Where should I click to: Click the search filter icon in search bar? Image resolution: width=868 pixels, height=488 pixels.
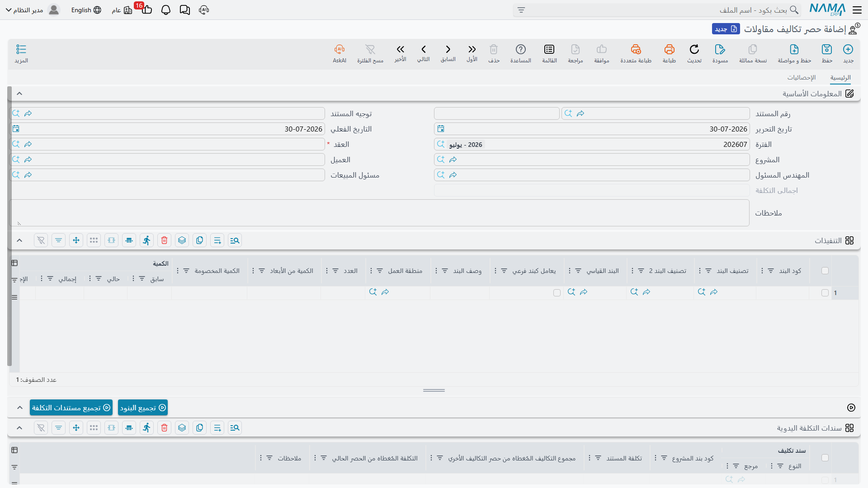pos(521,10)
